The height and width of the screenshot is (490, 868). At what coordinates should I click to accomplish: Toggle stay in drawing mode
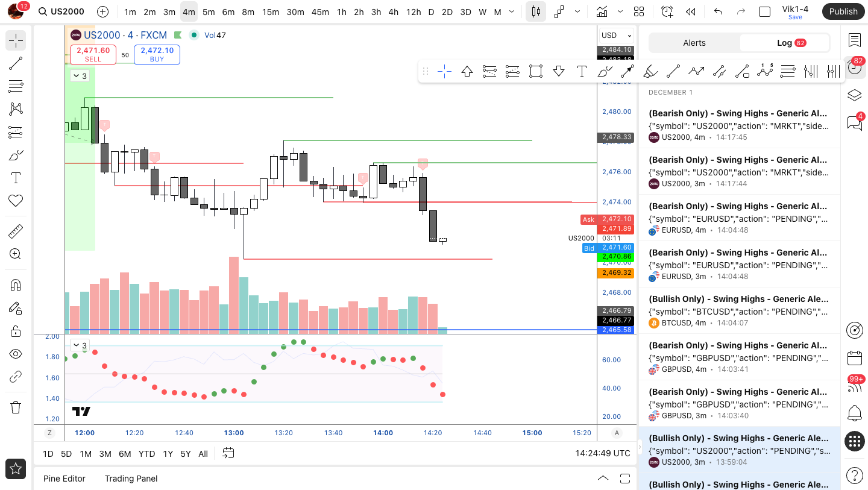click(x=16, y=308)
